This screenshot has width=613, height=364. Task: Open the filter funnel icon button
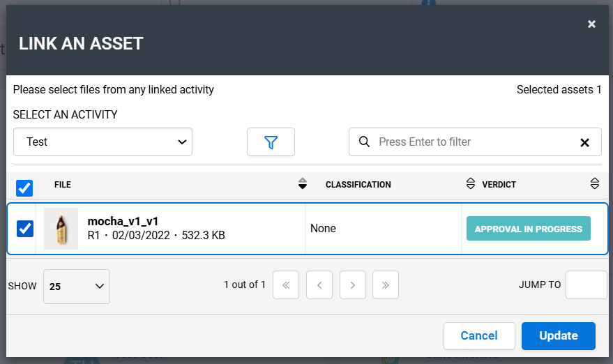271,142
